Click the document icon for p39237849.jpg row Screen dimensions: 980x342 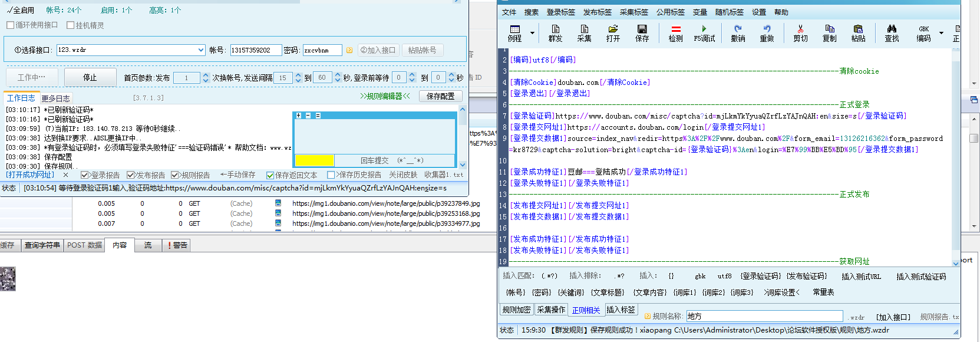coord(278,203)
